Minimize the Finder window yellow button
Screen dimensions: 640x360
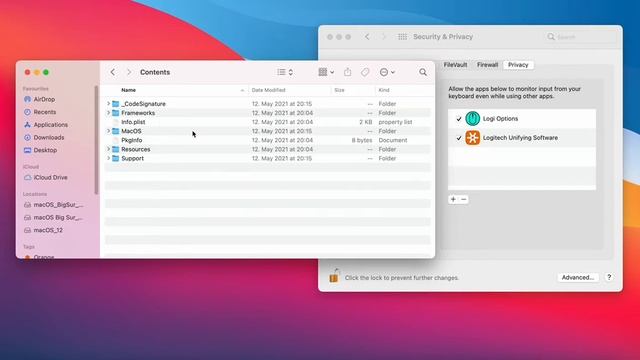[x=37, y=72]
